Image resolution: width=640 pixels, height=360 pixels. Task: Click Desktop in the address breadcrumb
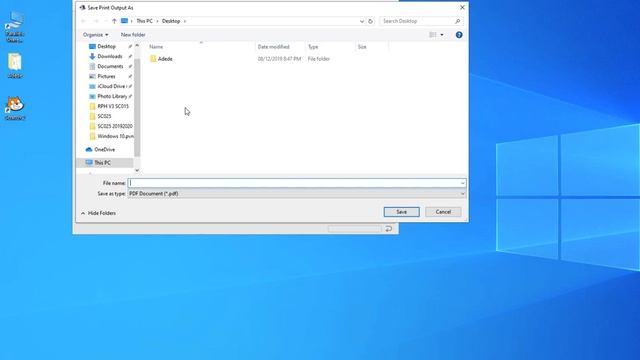click(x=171, y=21)
